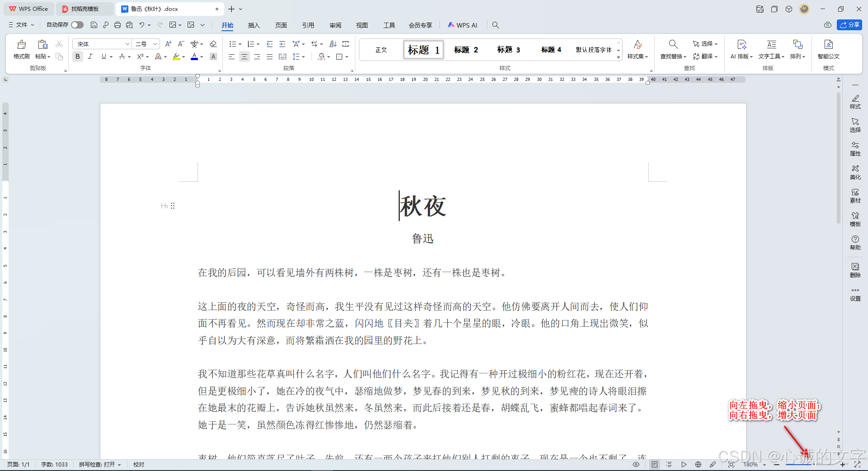Click the web layout globe icon
Screen dimensions: 868x471
point(698,464)
